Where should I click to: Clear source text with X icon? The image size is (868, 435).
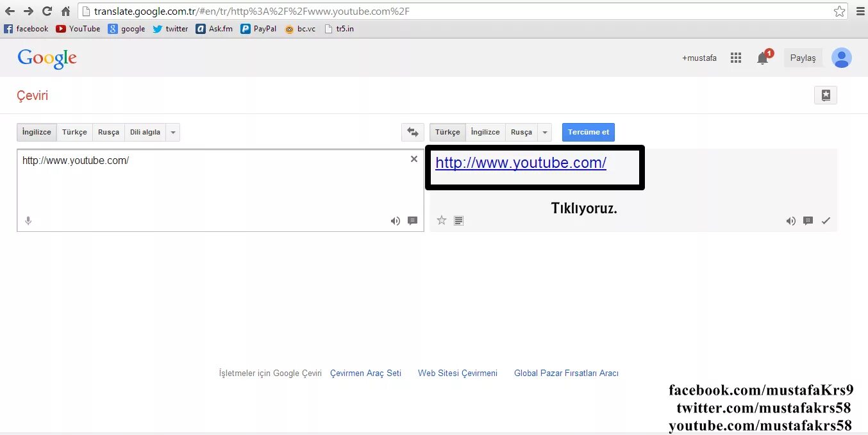coord(414,159)
